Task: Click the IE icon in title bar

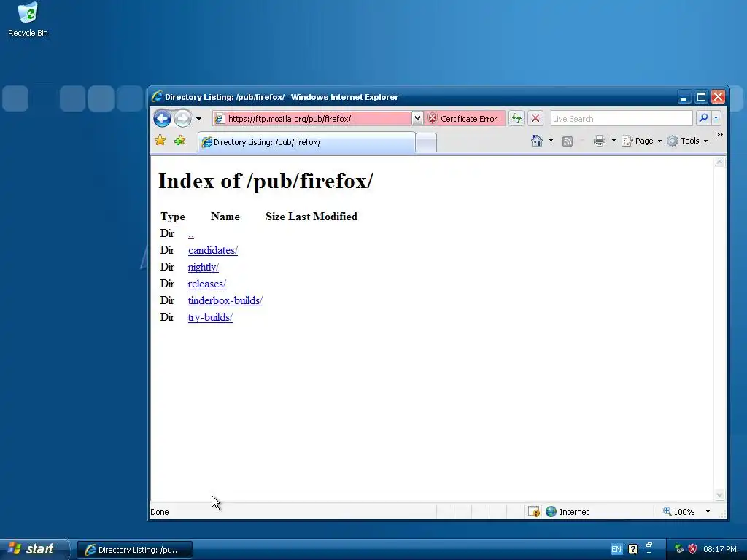Action: (x=157, y=97)
